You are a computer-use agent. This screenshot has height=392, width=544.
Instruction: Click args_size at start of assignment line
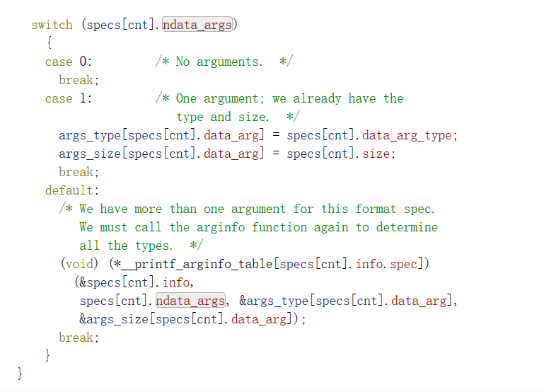[90, 154]
